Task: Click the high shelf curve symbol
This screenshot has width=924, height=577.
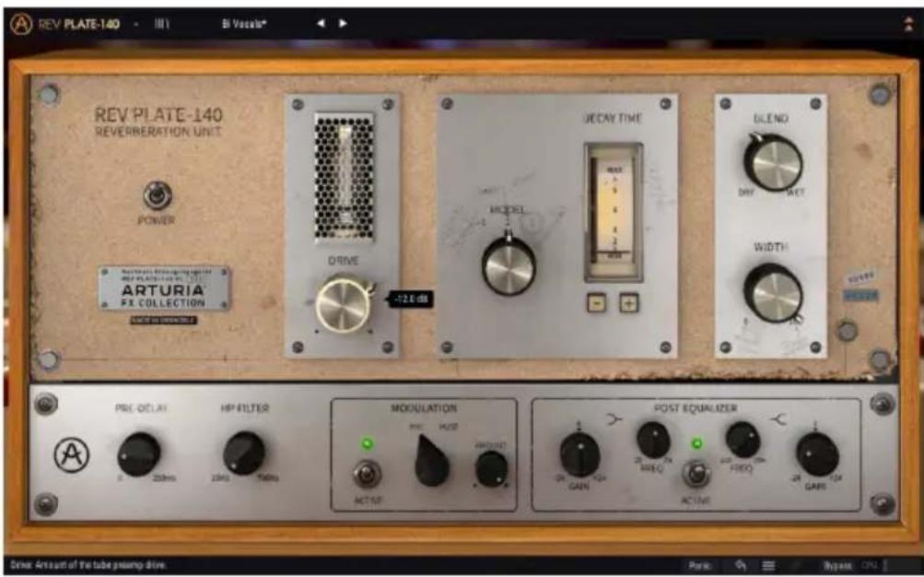Action: point(778,419)
